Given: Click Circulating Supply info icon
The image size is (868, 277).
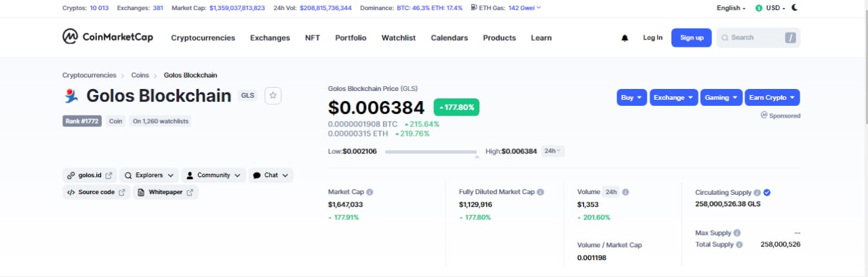Looking at the screenshot, I should [x=757, y=192].
